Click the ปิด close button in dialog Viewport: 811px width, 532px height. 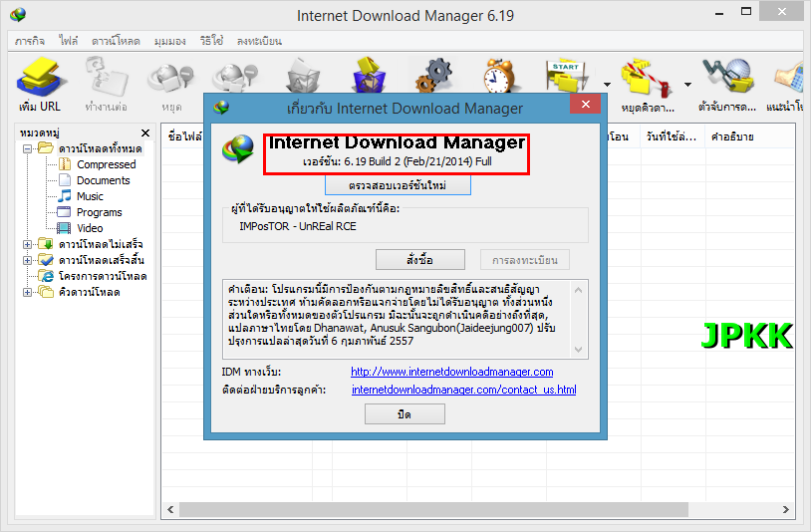point(405,414)
